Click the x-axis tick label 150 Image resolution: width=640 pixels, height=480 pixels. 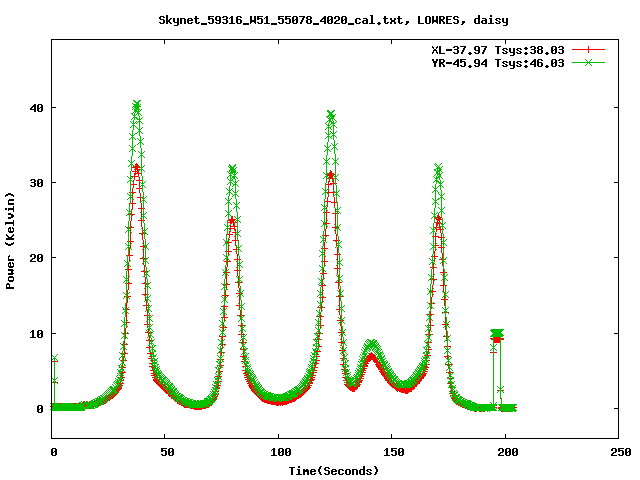[394, 452]
